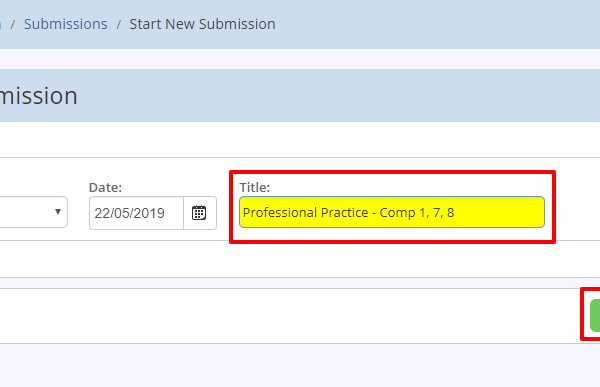Click the blank end of the Title field
This screenshot has width=600, height=387.
point(497,212)
